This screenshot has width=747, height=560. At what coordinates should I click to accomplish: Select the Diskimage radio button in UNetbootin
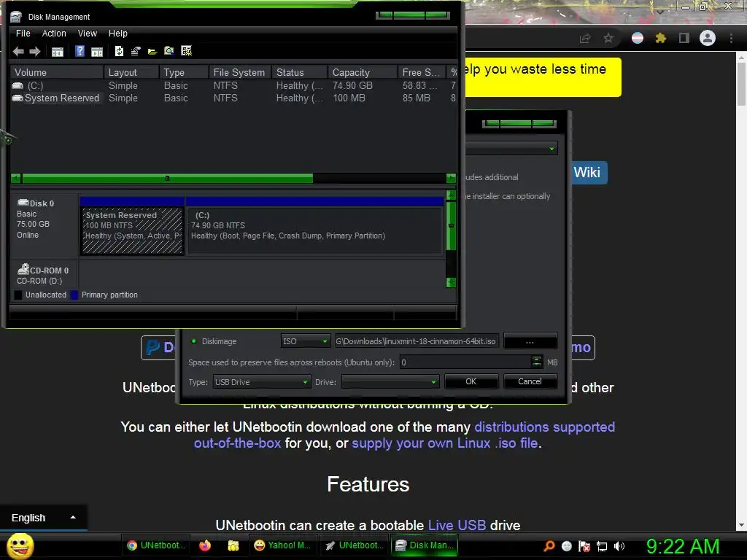click(194, 341)
